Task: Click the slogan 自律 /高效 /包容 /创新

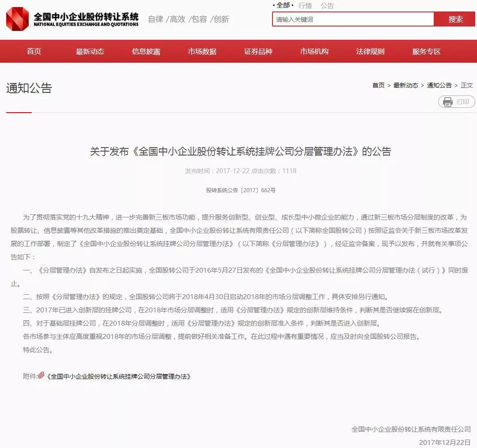Action: pyautogui.click(x=189, y=19)
